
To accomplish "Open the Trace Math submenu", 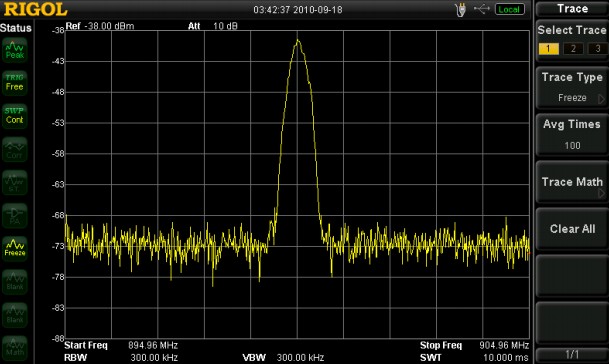I will click(572, 182).
